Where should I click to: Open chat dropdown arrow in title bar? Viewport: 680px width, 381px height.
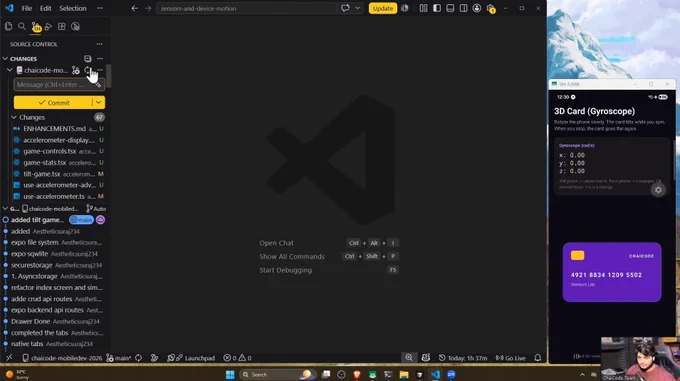point(358,8)
